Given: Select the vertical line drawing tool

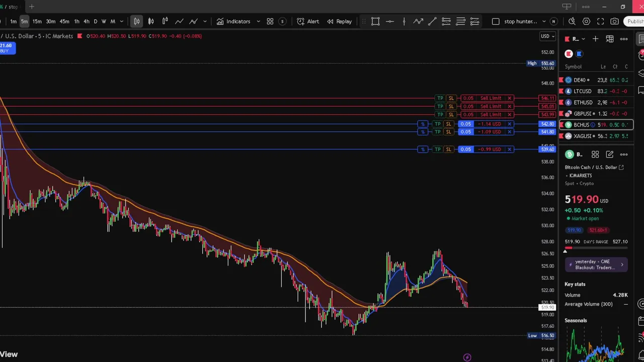Looking at the screenshot, I should pyautogui.click(x=404, y=21).
